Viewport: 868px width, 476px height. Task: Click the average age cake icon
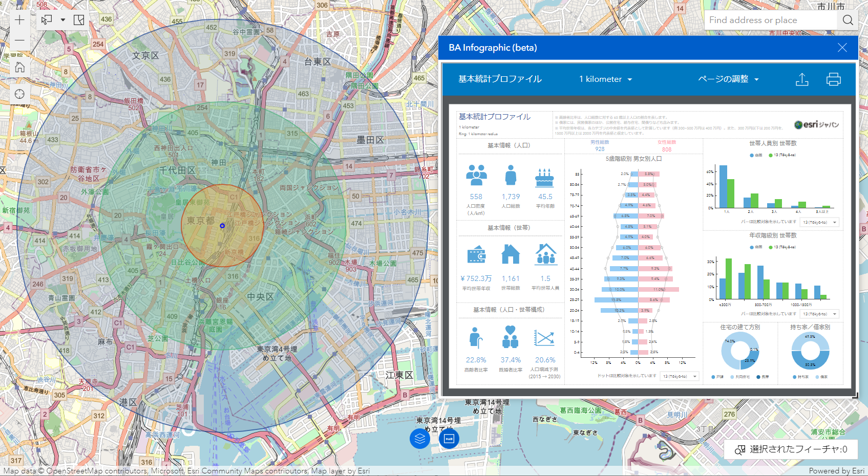coord(545,177)
